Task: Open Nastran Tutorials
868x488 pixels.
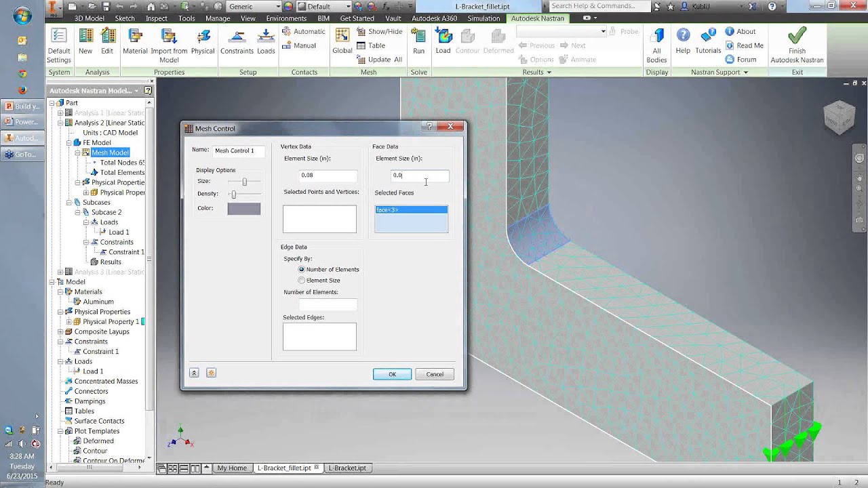Action: (708, 42)
